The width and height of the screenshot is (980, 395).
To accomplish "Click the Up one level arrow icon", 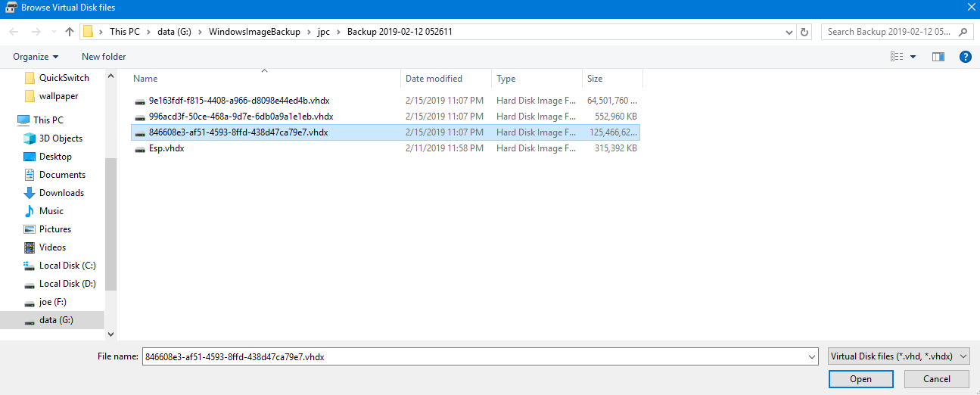I will 70,32.
